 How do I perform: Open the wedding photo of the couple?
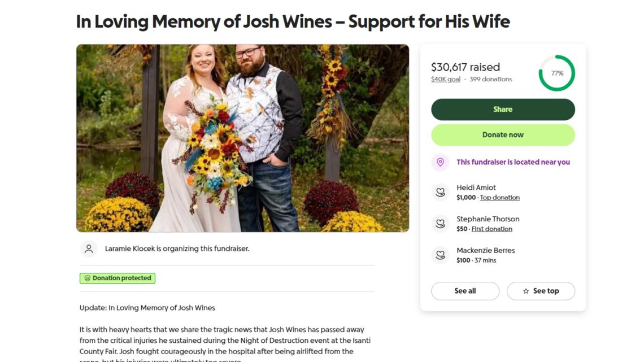(x=242, y=138)
